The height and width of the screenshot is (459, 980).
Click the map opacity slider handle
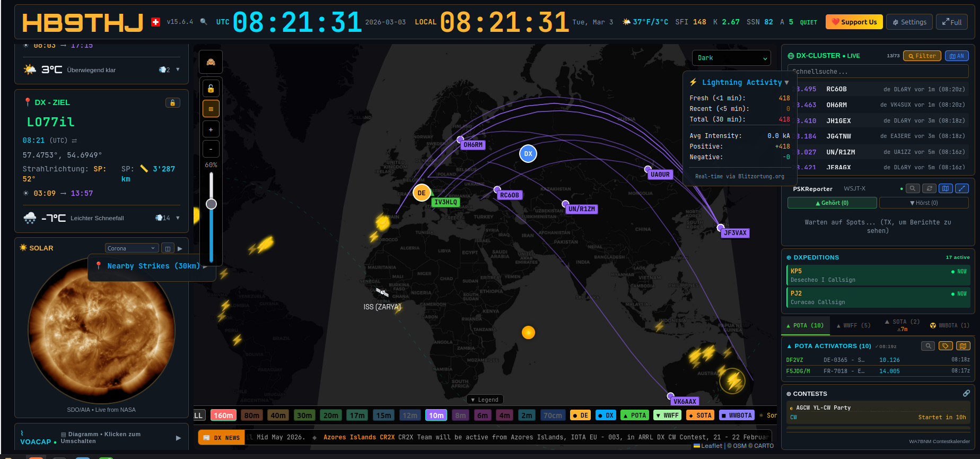click(x=211, y=204)
